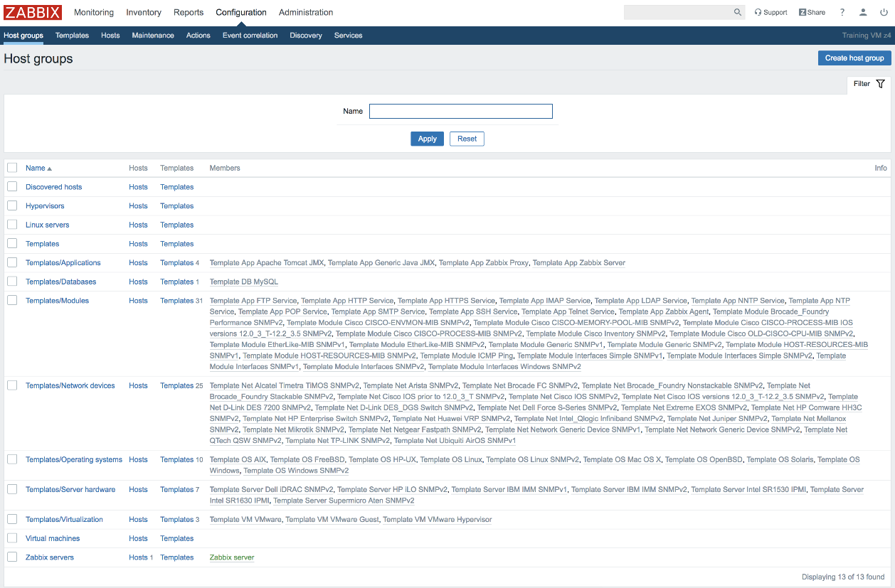Open Template App Zabbix Proxy link

click(x=484, y=263)
